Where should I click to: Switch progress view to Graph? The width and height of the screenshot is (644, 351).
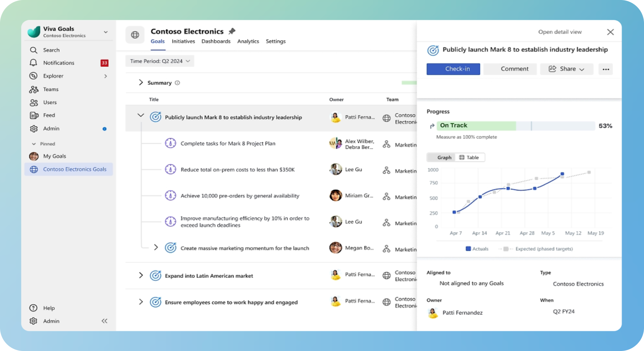pyautogui.click(x=441, y=157)
